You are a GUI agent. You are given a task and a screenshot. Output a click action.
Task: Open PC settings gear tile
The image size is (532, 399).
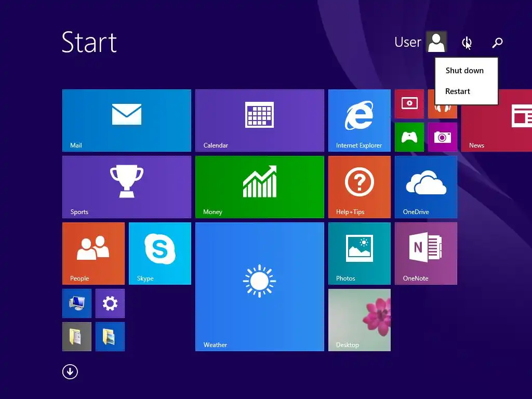[x=110, y=303]
